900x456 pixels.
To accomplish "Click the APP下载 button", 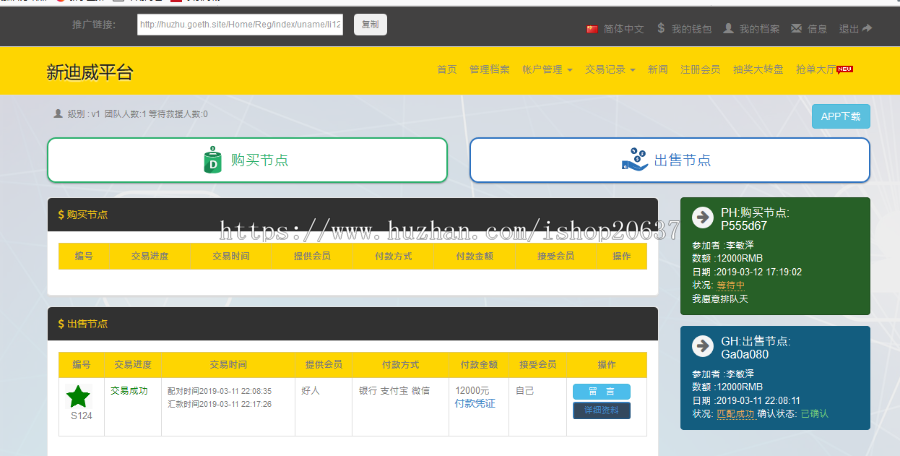I will click(841, 116).
